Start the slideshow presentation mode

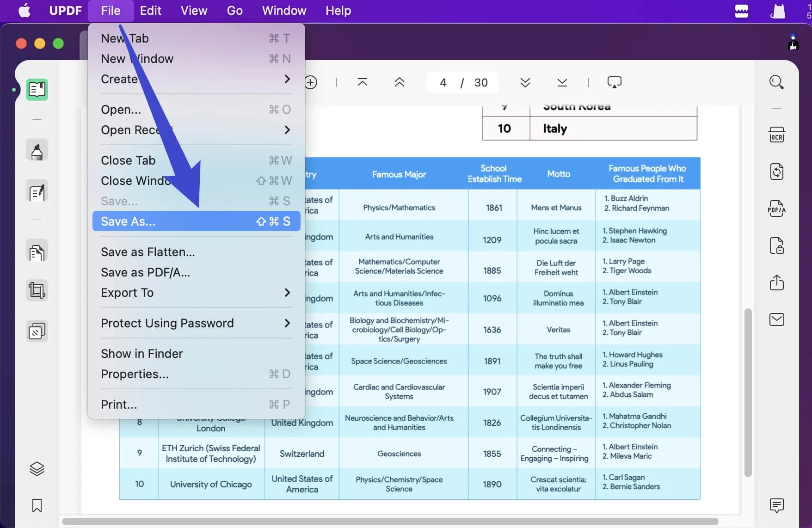point(614,82)
